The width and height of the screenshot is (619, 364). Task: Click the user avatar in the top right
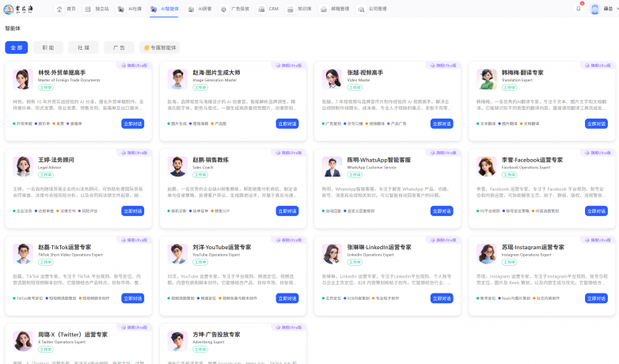pos(594,9)
